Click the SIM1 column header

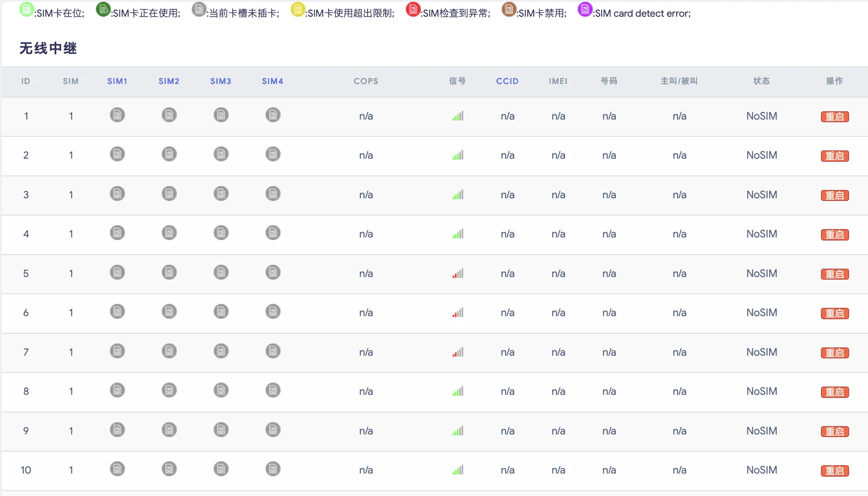pos(117,81)
